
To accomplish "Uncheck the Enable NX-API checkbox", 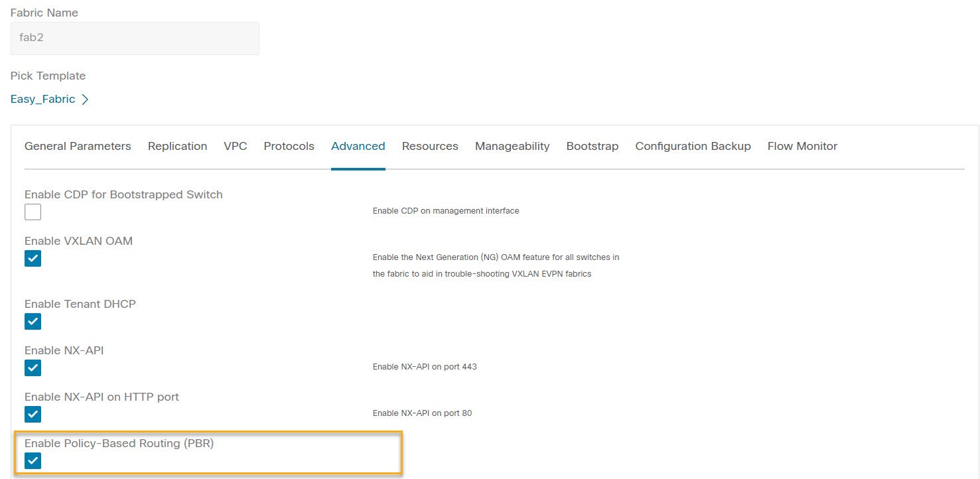I will point(33,368).
